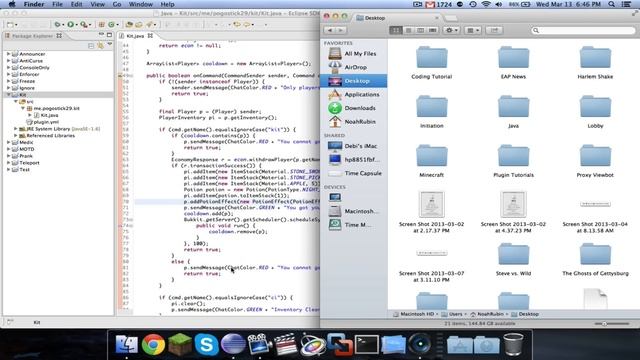Collapse the Kit project
This screenshot has width=640, height=360.
[9, 95]
